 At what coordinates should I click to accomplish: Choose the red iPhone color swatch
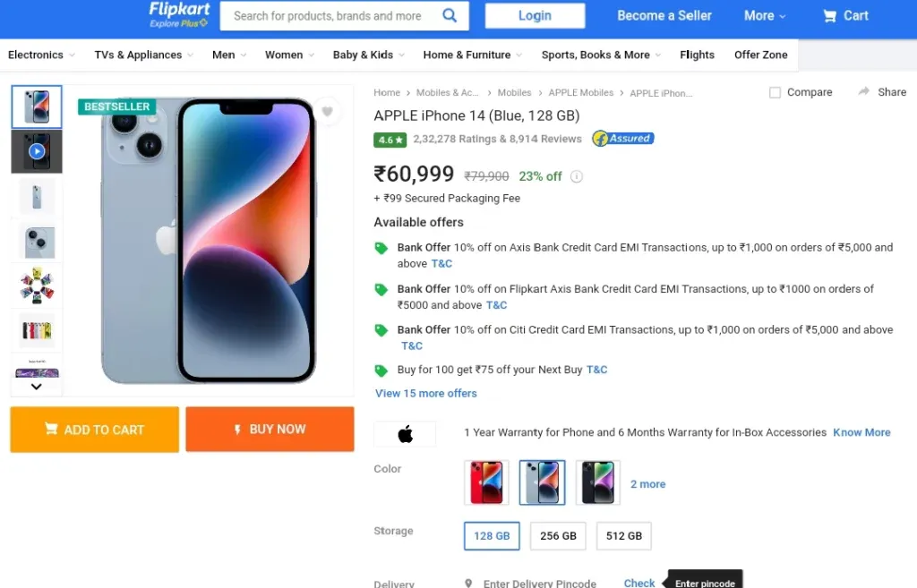click(x=486, y=482)
